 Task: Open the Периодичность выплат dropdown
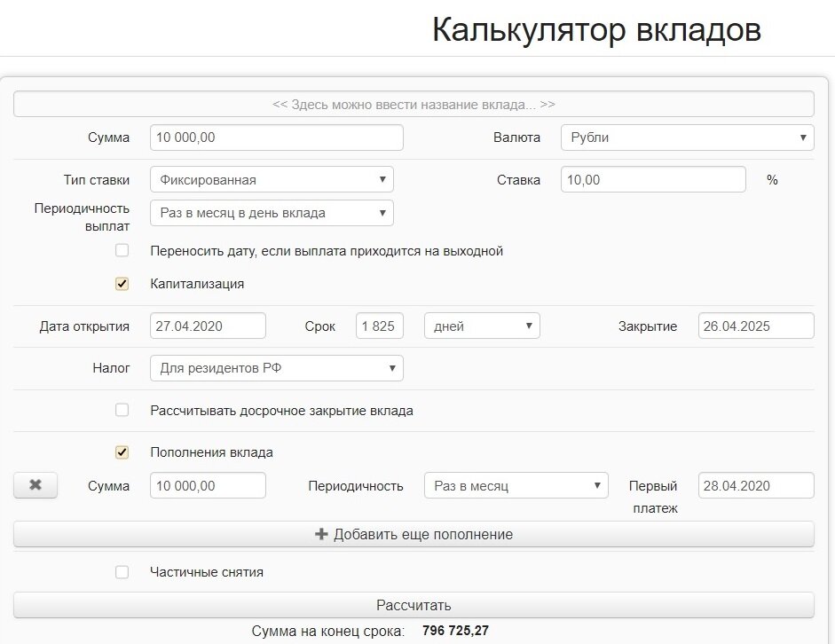coord(272,213)
